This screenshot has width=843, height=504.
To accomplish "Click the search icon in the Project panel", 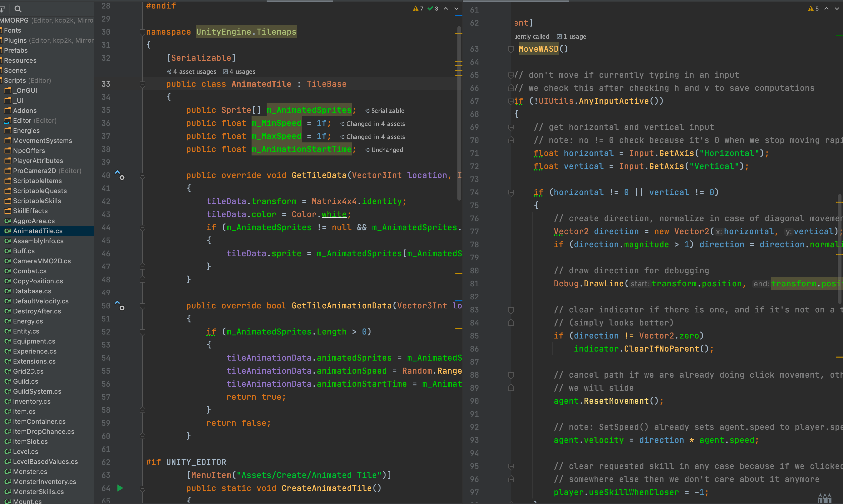I will pyautogui.click(x=18, y=9).
